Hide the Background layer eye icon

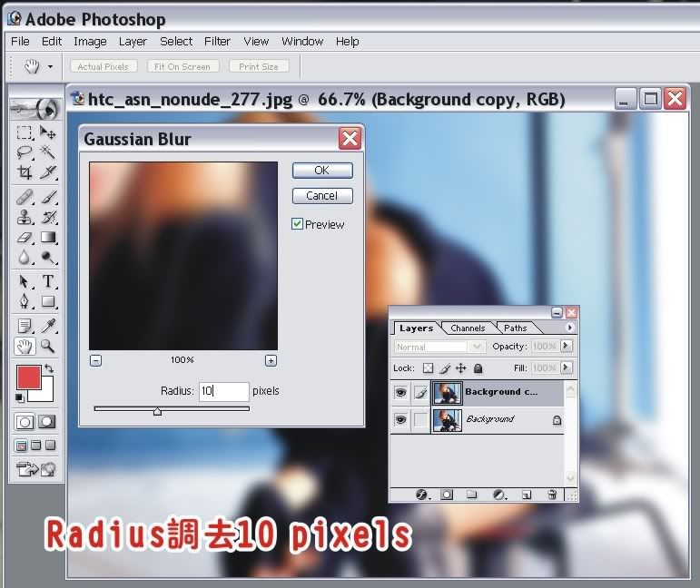pos(401,420)
